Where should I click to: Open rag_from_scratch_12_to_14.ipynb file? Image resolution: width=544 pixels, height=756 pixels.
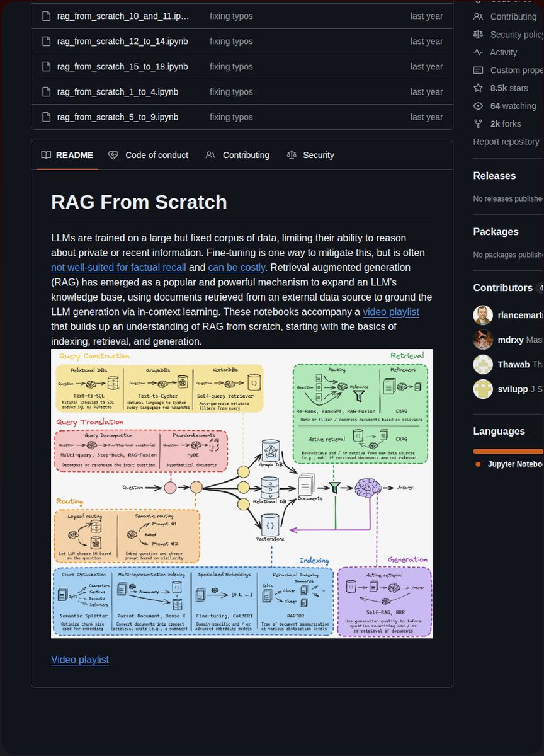coord(122,41)
